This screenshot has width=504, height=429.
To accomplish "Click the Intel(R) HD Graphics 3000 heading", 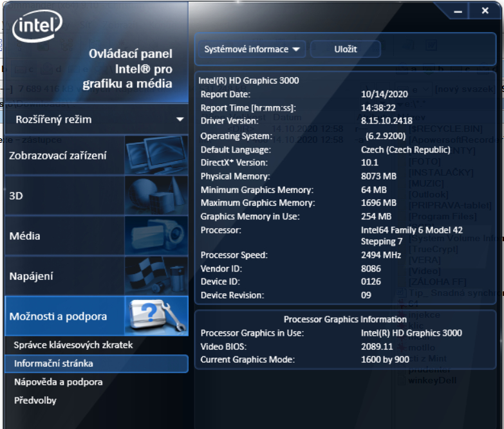I will click(x=248, y=80).
